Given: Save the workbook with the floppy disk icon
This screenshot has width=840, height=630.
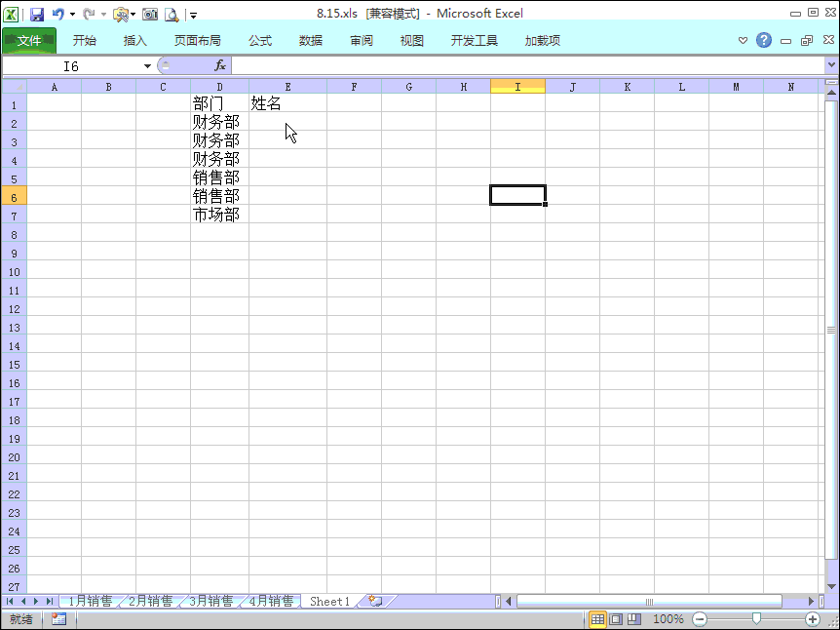Looking at the screenshot, I should point(36,15).
